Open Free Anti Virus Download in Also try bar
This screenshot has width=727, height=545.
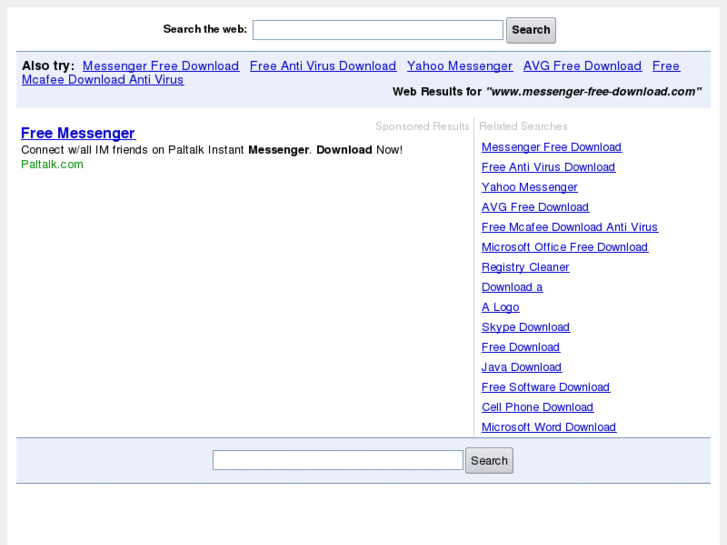click(323, 66)
